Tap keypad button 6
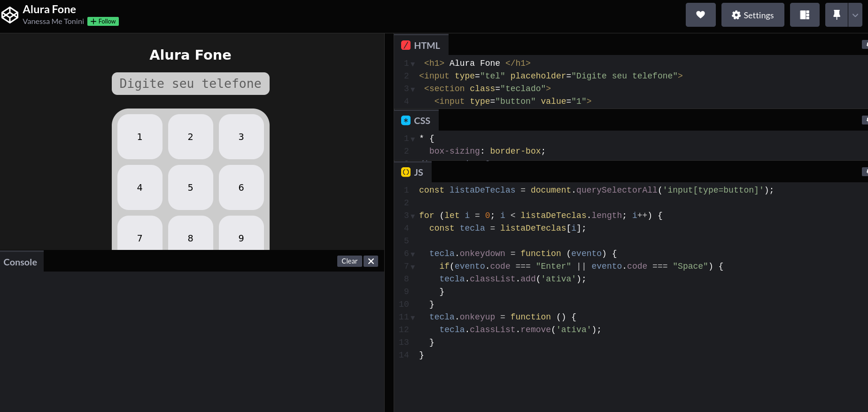 pyautogui.click(x=241, y=187)
